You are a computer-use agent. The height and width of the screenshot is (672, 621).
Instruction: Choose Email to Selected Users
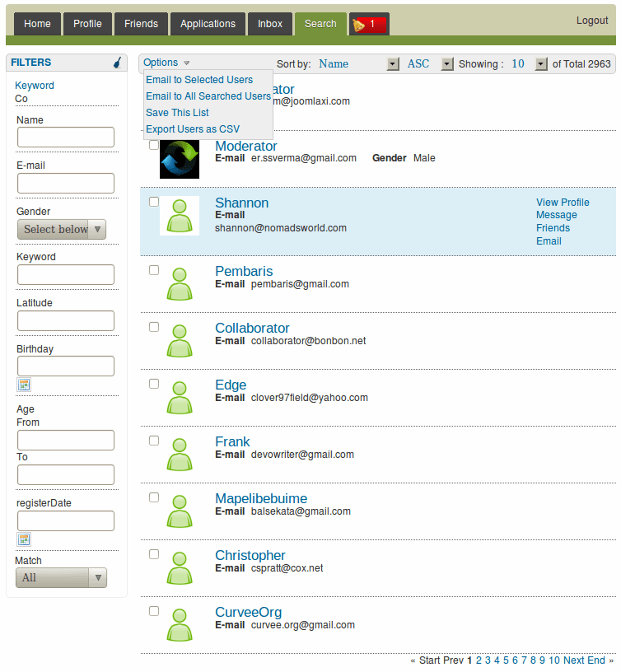point(199,80)
